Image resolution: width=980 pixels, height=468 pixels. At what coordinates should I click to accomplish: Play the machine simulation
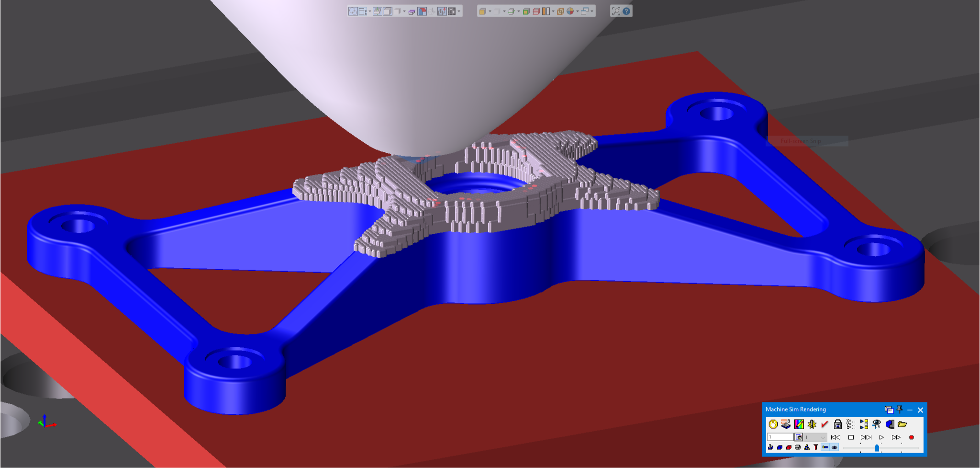881,437
